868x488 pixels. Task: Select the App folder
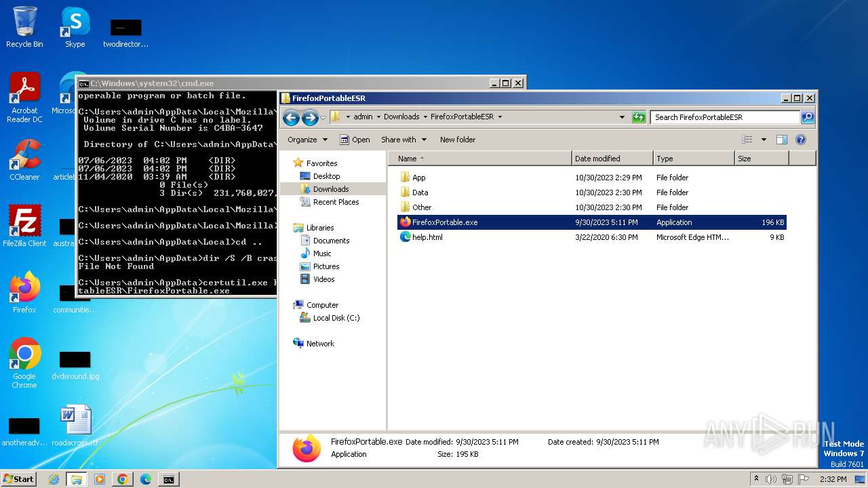click(x=593, y=178)
